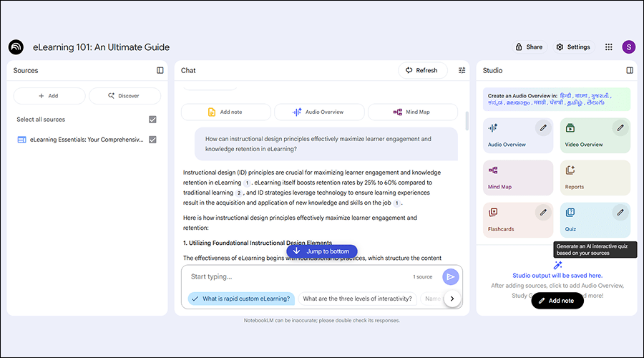Image resolution: width=644 pixels, height=358 pixels.
Task: Open Quiz customization pencil
Action: pos(620,212)
